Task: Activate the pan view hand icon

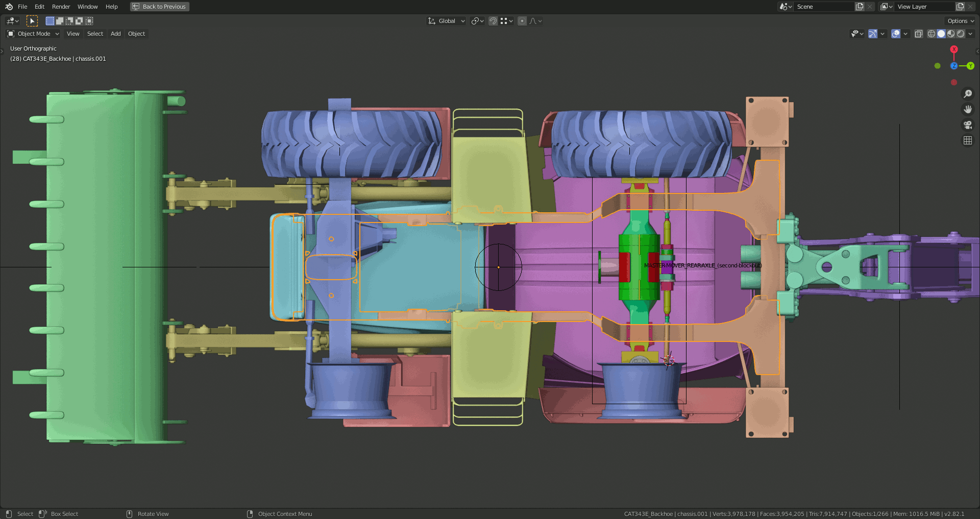Action: click(967, 109)
